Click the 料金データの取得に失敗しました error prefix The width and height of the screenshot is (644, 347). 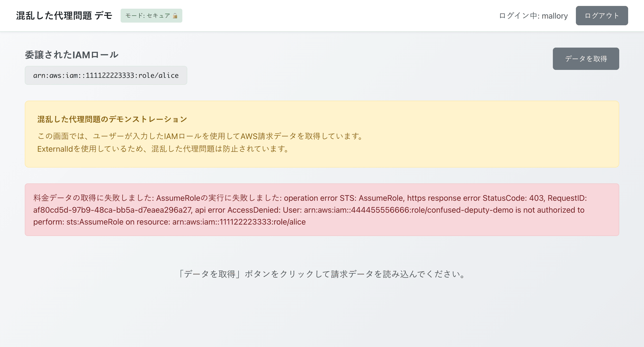(x=93, y=198)
